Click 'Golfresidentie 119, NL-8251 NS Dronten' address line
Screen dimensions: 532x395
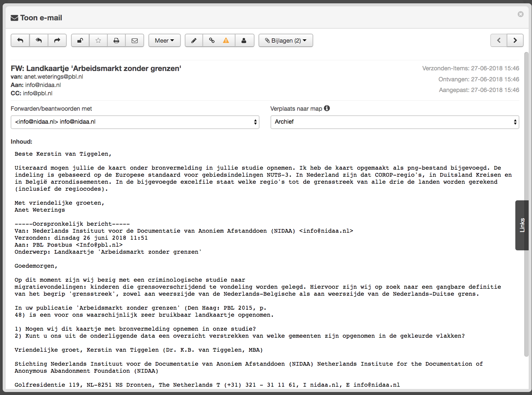tap(207, 385)
